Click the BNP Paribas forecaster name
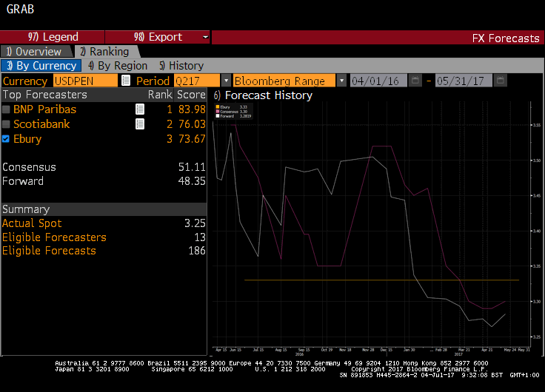This screenshot has height=392, width=545. pos(44,109)
